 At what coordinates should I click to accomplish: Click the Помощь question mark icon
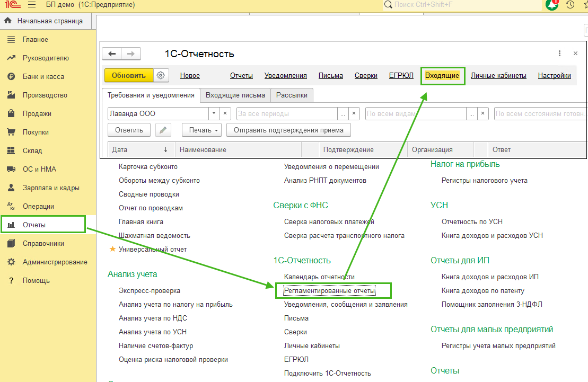click(11, 280)
